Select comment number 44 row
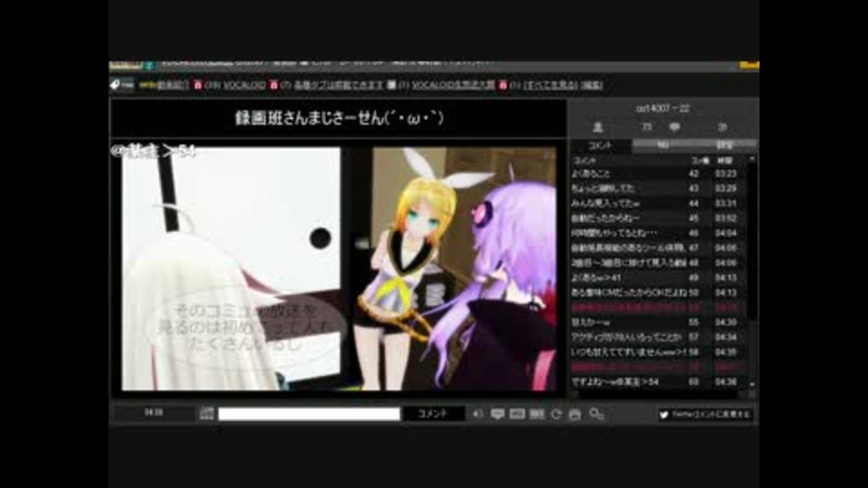868x488 pixels. click(x=657, y=203)
